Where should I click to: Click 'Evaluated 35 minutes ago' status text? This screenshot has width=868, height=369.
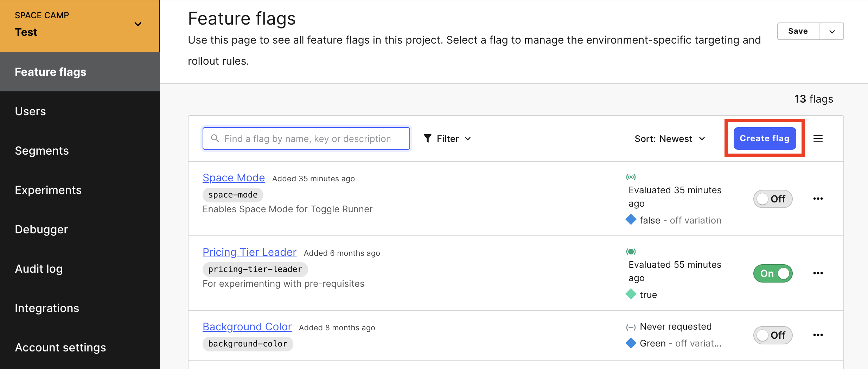675,197
